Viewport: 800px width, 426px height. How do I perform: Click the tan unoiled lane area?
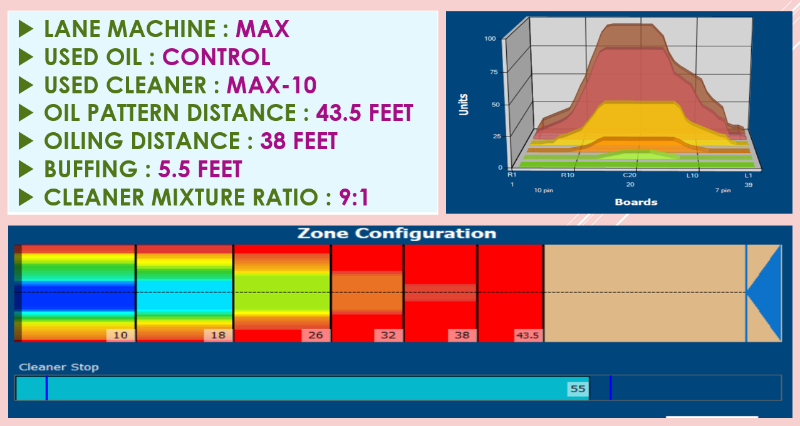[644, 292]
